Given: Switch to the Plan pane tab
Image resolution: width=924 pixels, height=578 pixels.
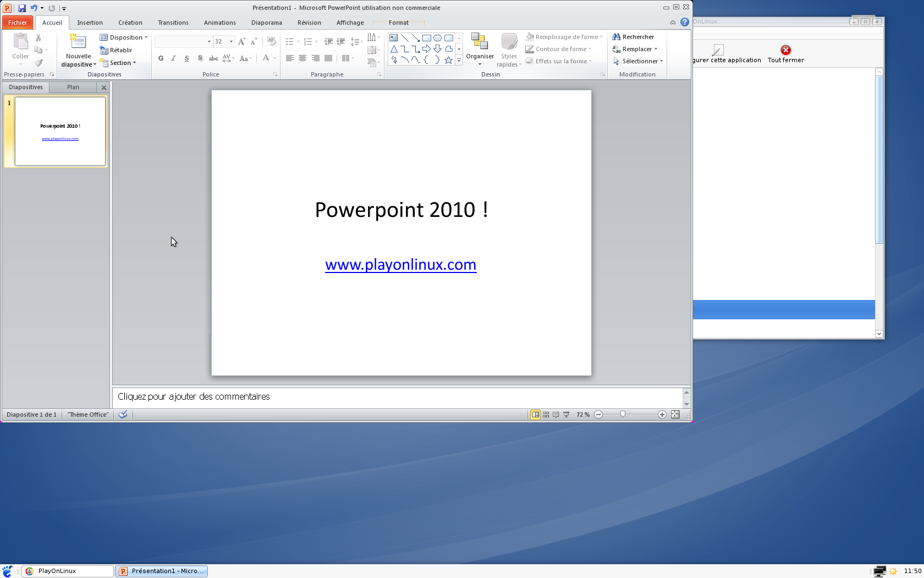Looking at the screenshot, I should (x=73, y=87).
